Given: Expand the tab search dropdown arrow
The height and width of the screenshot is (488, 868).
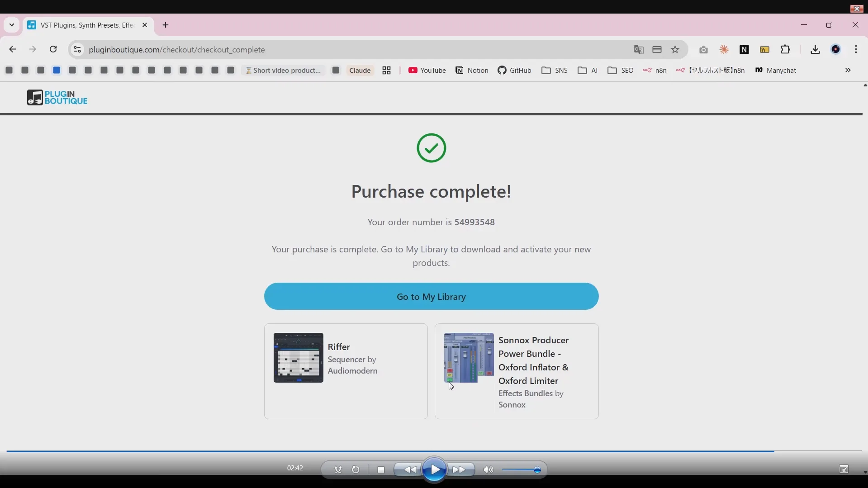Looking at the screenshot, I should [12, 25].
